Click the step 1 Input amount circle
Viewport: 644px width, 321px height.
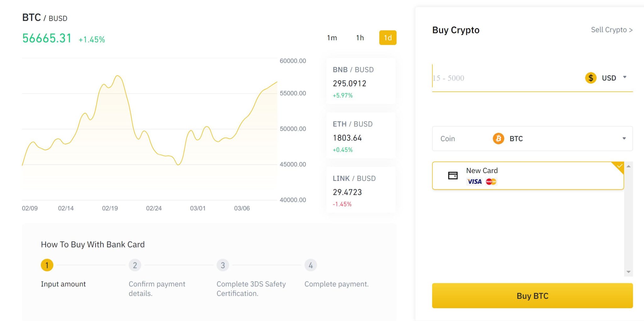coord(47,265)
